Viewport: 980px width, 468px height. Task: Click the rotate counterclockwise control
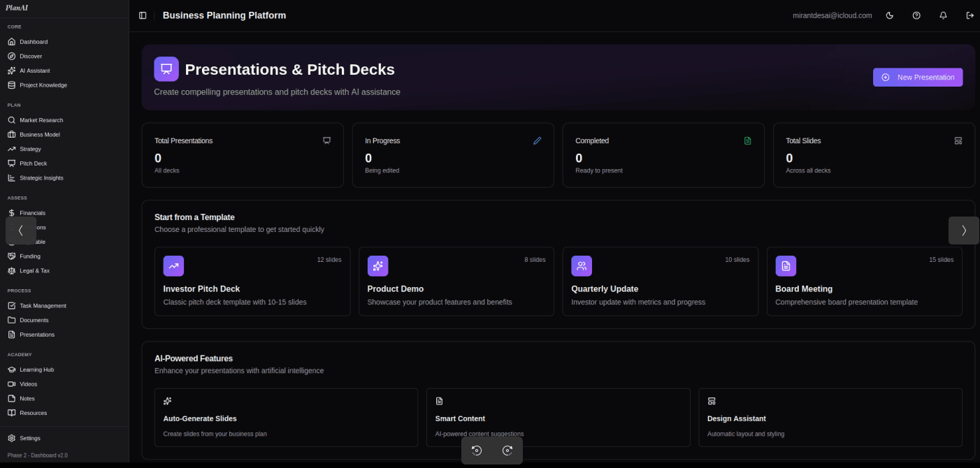[x=477, y=451]
